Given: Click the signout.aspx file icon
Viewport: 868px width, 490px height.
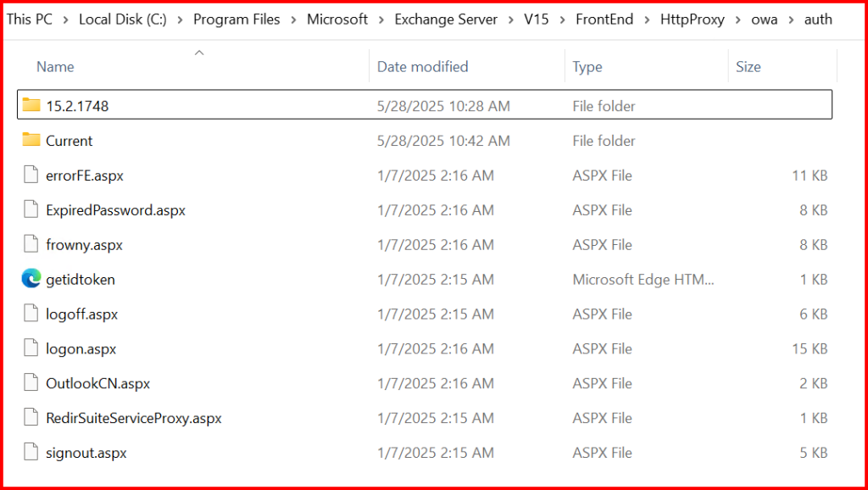Looking at the screenshot, I should 31,453.
